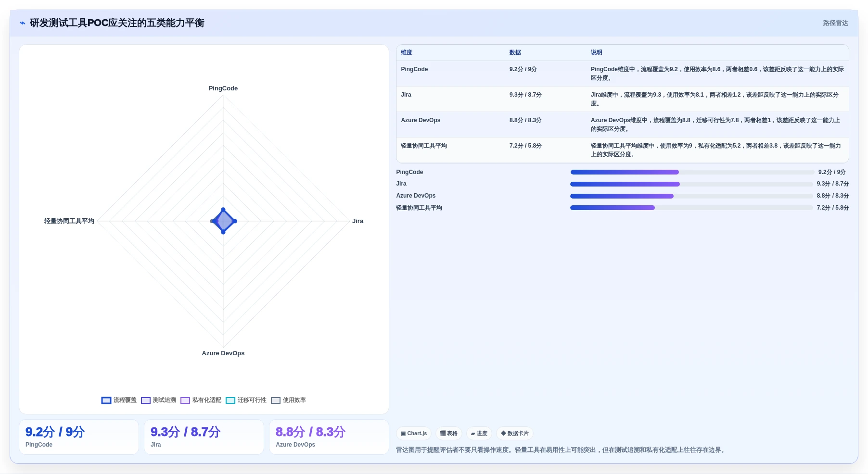Click the 数据 column header
This screenshot has width=868, height=474.
(515, 52)
